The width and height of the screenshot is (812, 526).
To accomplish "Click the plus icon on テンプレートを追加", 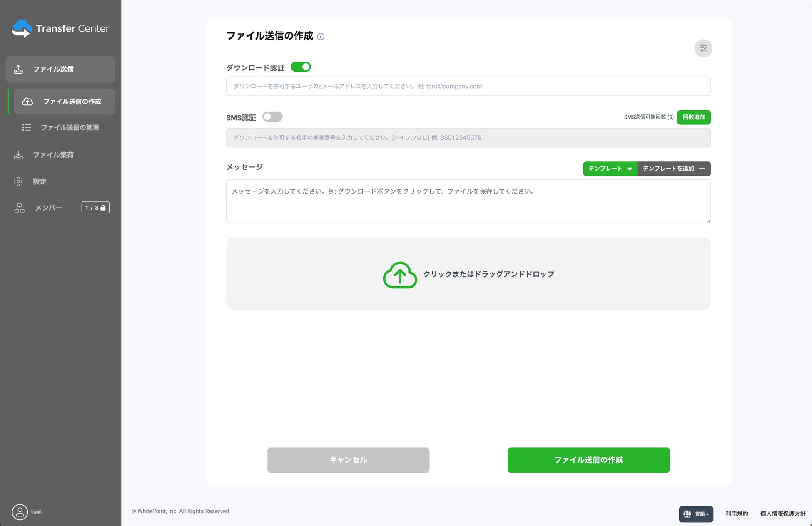I will (x=702, y=169).
